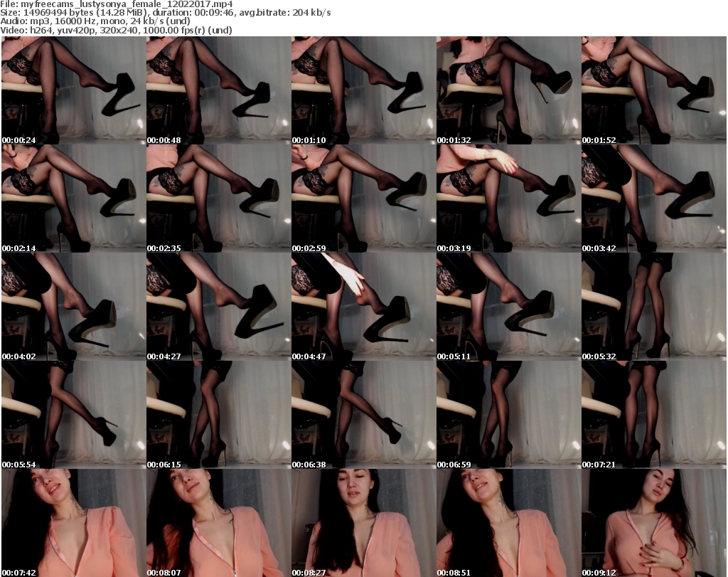Open the thumbnail at 00:02:59
This screenshot has height=577, width=728.
(363, 198)
